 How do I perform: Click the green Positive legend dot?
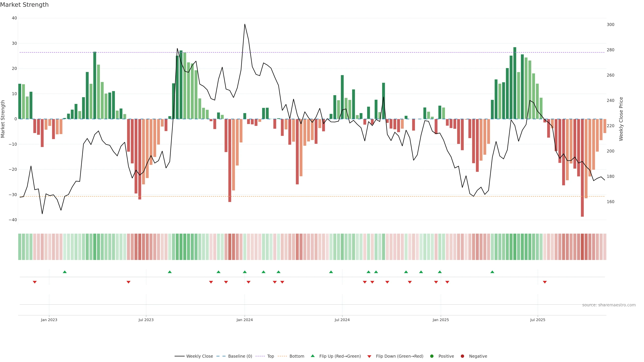[x=432, y=356]
